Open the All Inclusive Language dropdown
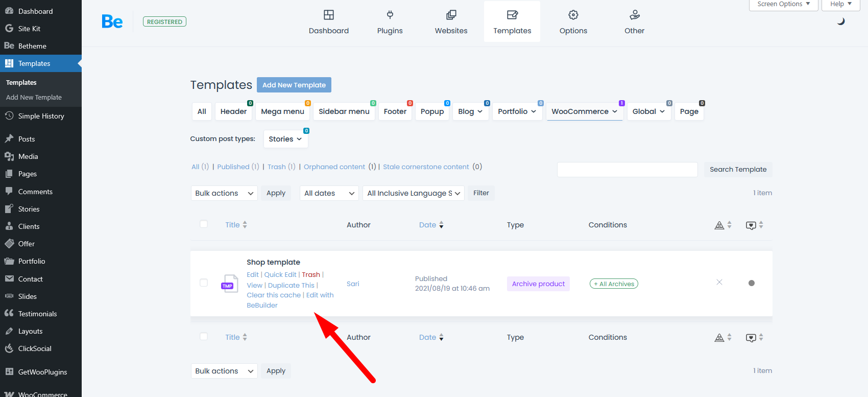 (414, 193)
